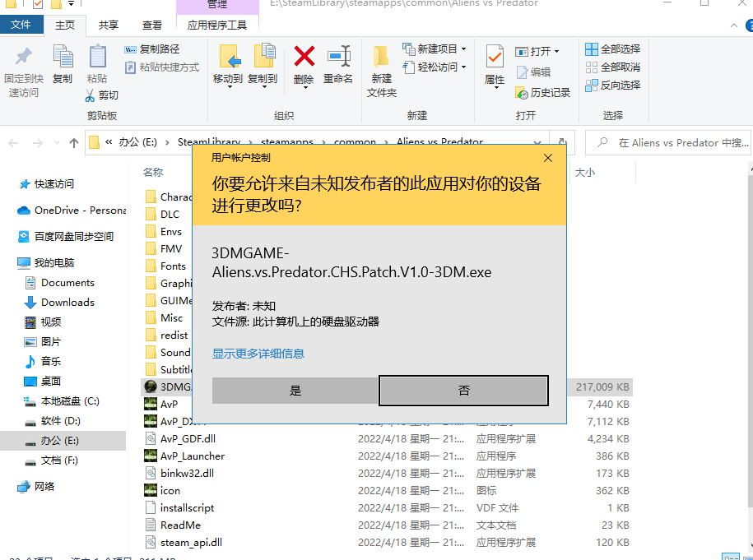753x560 pixels.
Task: Select 文档 (F:) drive
Action: click(x=59, y=460)
